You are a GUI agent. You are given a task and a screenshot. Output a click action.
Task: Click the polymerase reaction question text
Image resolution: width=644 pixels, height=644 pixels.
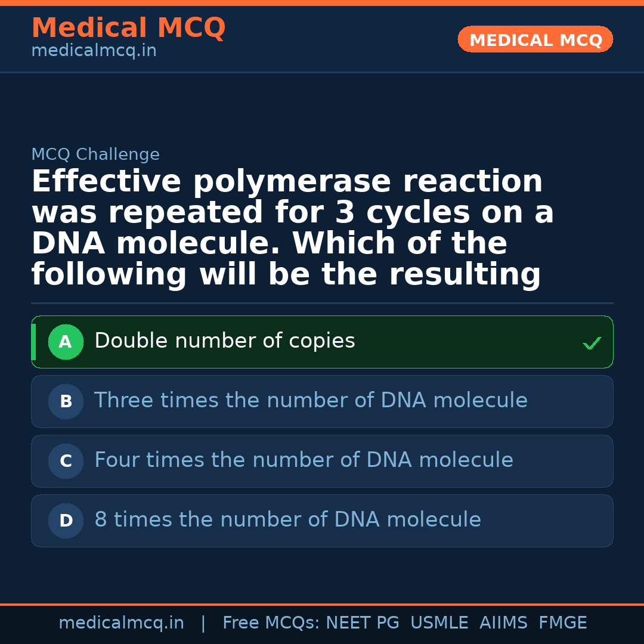click(x=292, y=228)
